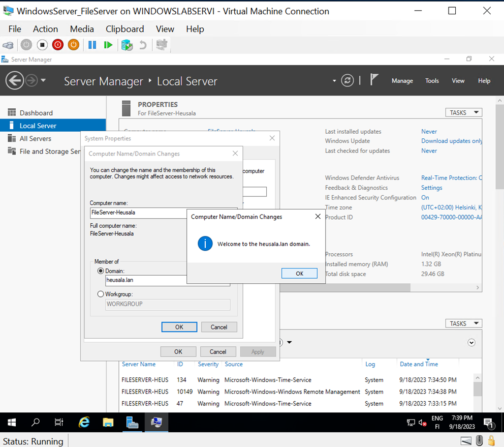Open the Media menu

(82, 29)
